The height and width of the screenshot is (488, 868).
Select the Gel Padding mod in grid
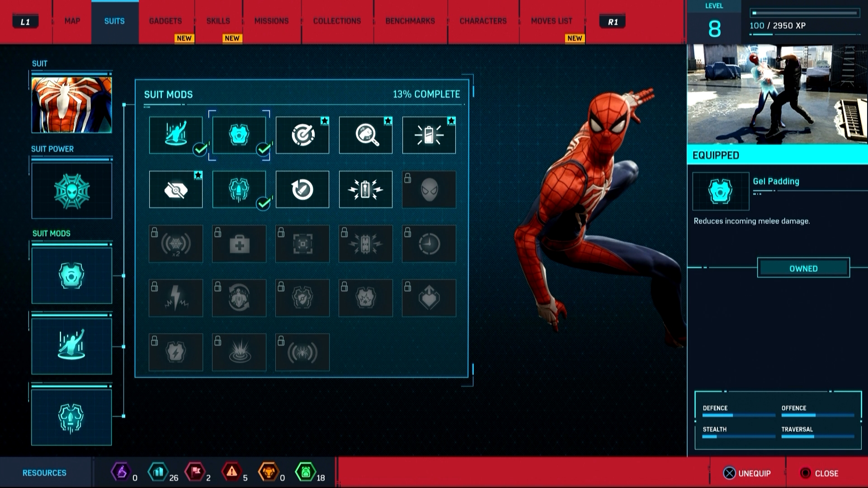coord(239,135)
